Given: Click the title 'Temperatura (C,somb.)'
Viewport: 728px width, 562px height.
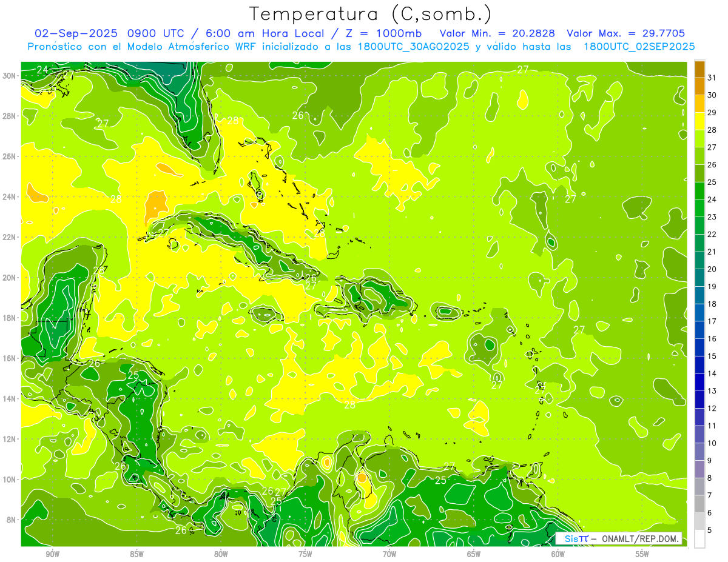Looking at the screenshot, I should pyautogui.click(x=370, y=14).
